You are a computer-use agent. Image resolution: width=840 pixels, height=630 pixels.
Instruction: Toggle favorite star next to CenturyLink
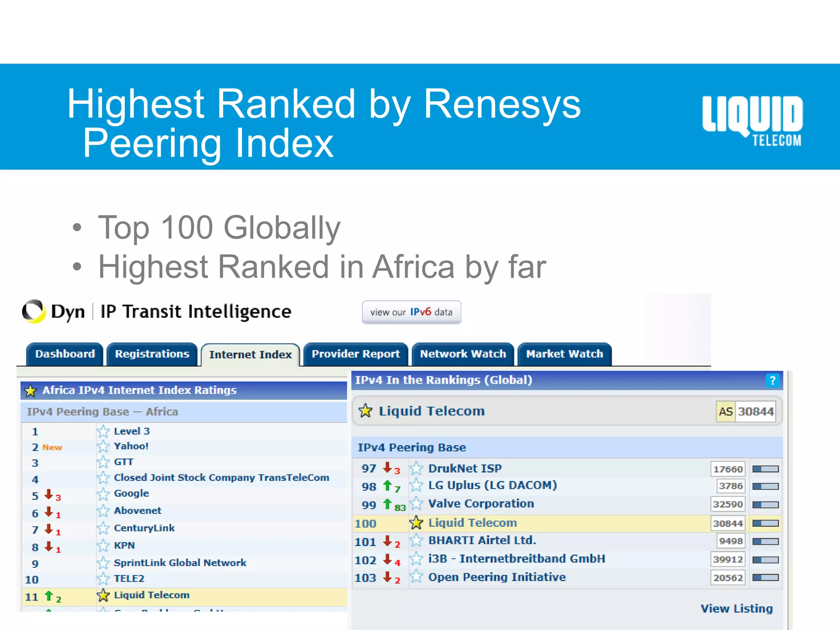(x=103, y=528)
